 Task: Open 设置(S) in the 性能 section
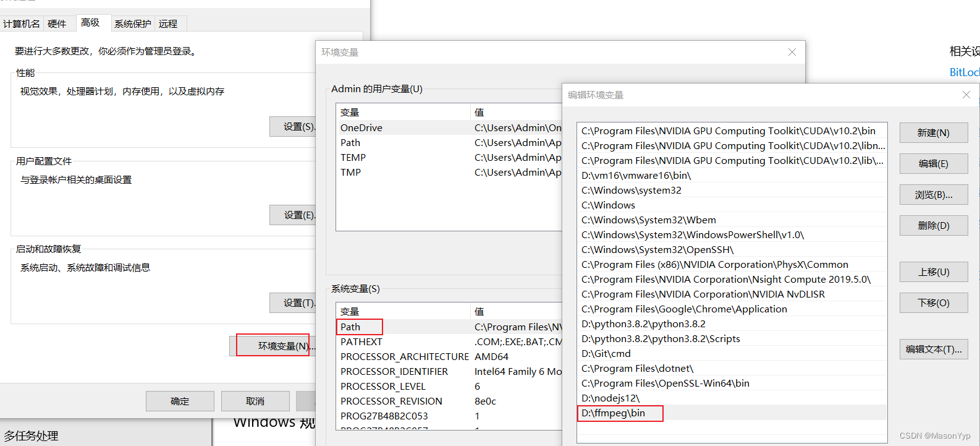(x=293, y=126)
